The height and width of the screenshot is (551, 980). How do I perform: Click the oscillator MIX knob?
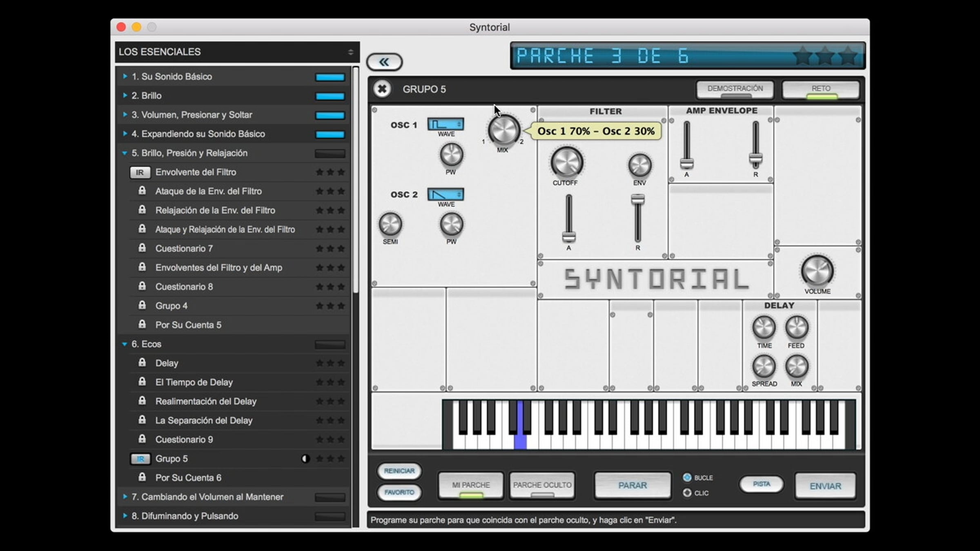point(504,130)
